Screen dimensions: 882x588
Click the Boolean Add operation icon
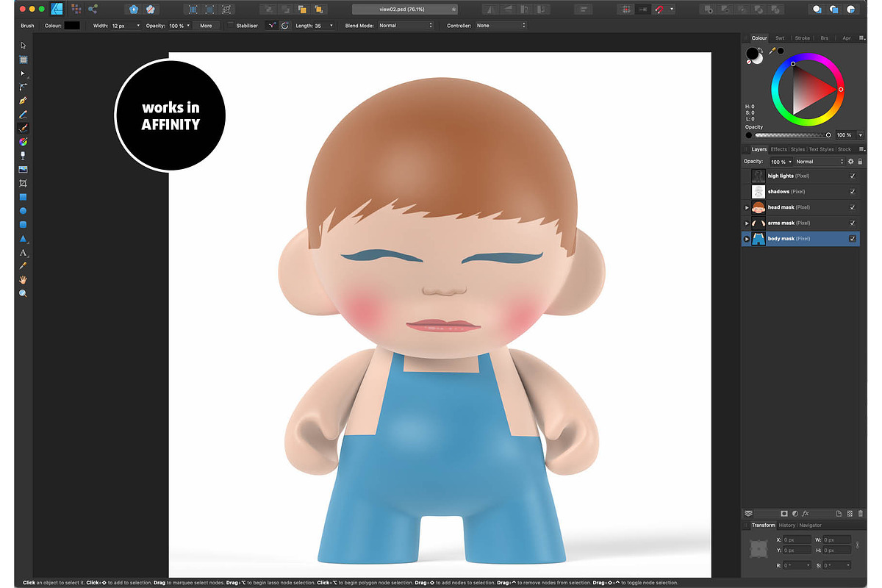(x=709, y=10)
